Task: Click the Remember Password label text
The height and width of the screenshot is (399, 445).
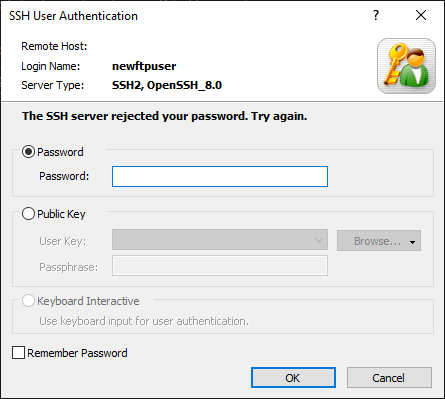Action: click(x=77, y=353)
